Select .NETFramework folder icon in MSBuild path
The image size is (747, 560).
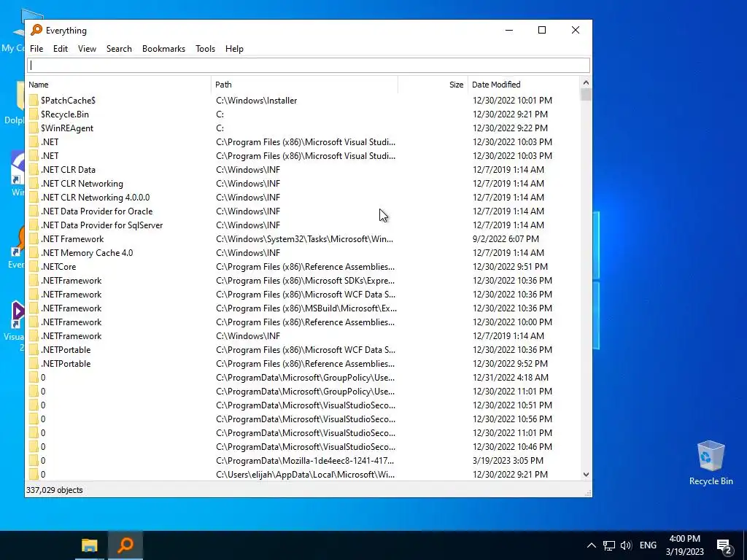(34, 308)
